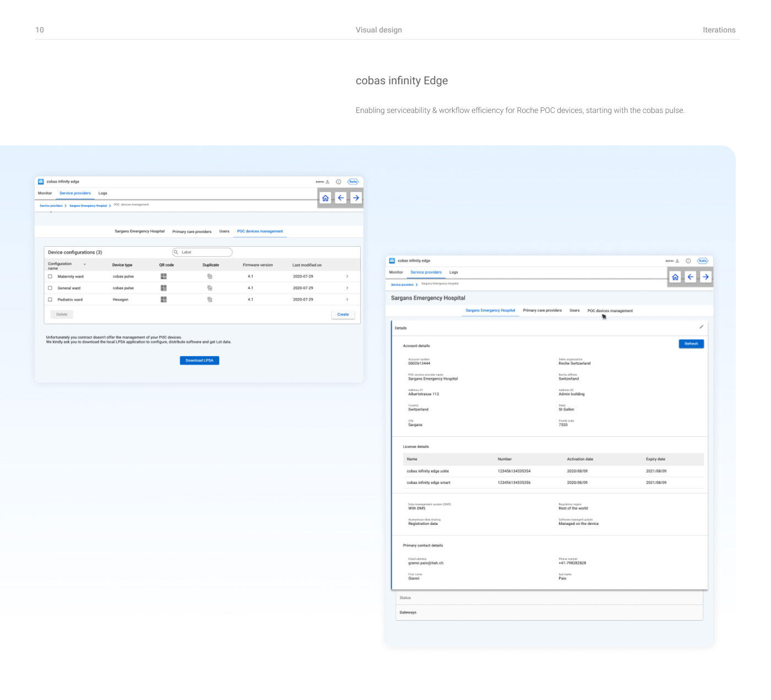Screen dimensions: 771x700
Task: Open Monitor tab in device configurations window
Action: coord(45,193)
